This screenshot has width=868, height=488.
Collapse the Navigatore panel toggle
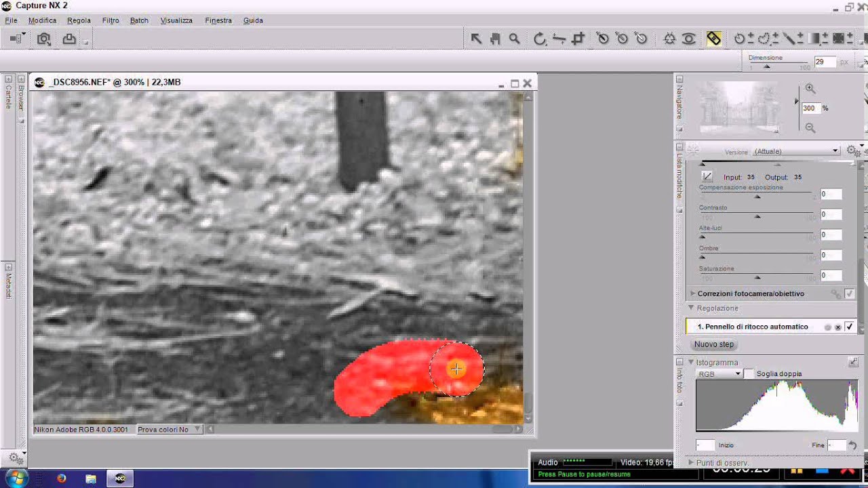point(679,79)
